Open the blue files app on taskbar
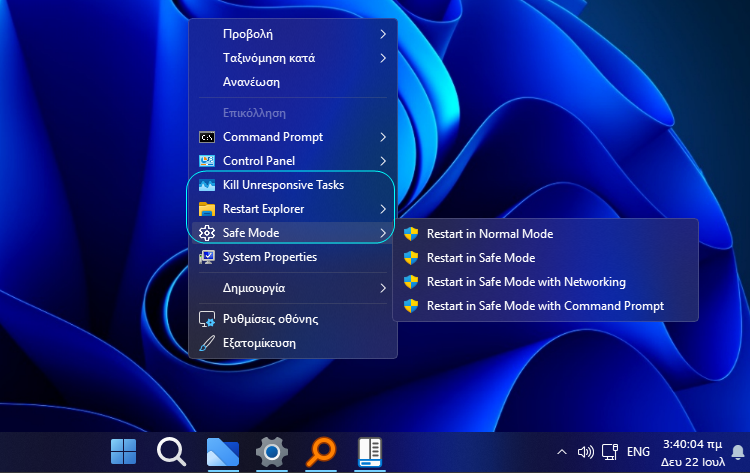The width and height of the screenshot is (750, 473). [222, 452]
